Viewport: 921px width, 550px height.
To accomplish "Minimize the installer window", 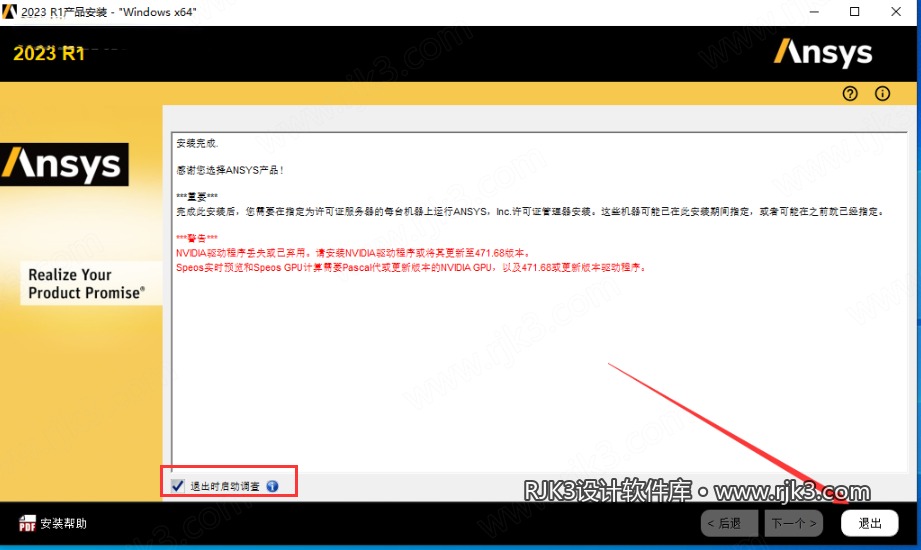I will [x=814, y=12].
